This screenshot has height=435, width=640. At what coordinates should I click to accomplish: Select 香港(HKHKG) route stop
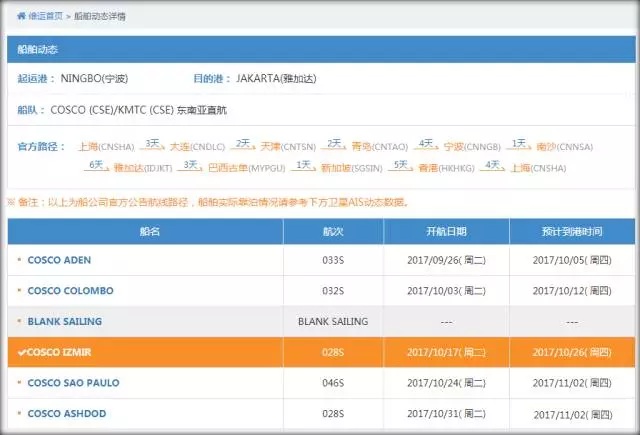pos(447,168)
